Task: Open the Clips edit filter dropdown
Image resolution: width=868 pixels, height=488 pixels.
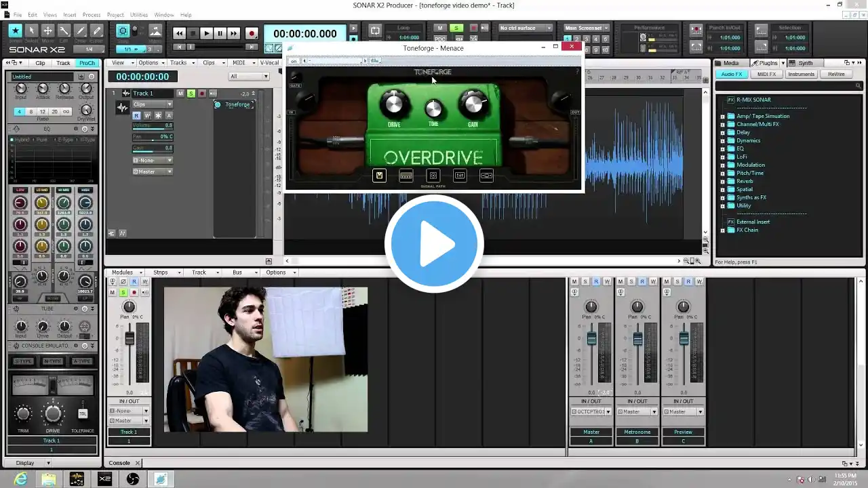Action: (153, 104)
